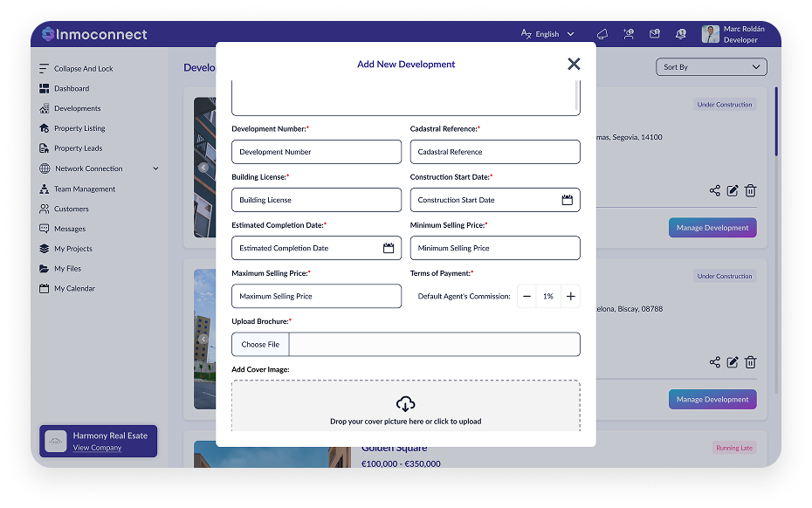This screenshot has height=508, width=812.
Task: Click the Property Listing house icon
Action: click(x=44, y=128)
